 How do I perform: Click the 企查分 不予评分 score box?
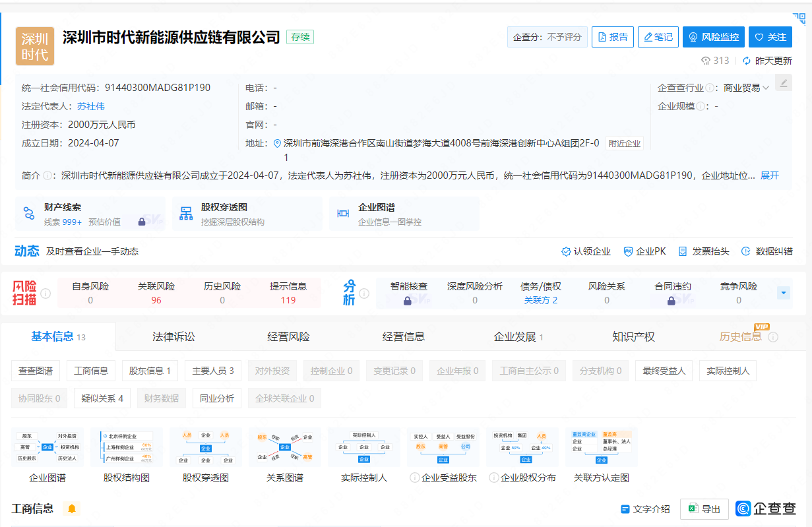click(547, 37)
